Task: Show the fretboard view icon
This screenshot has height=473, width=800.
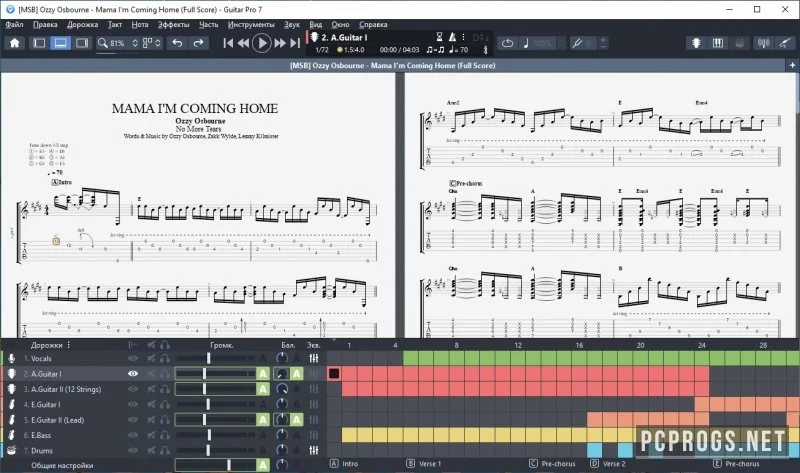Action: click(x=696, y=43)
